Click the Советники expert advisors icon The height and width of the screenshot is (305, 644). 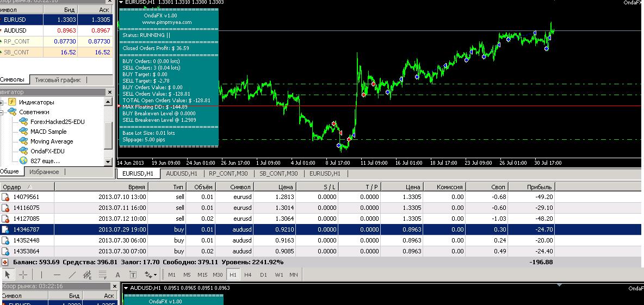pos(12,112)
